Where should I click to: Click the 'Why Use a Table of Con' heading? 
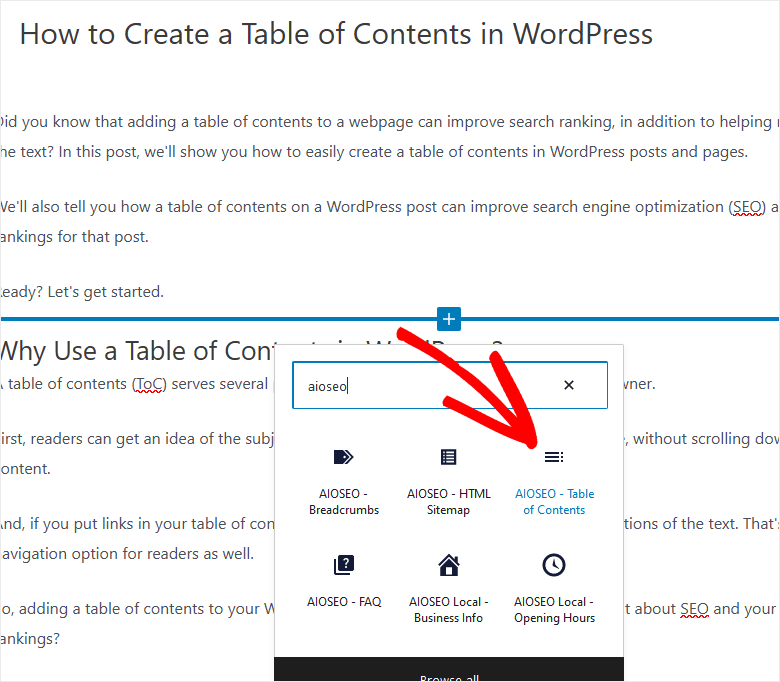click(137, 351)
